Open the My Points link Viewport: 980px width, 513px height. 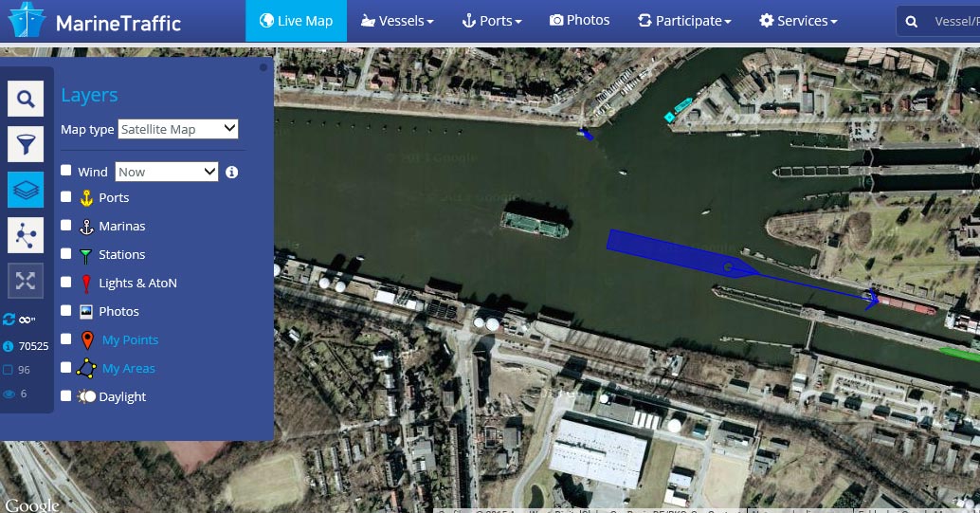(x=130, y=339)
